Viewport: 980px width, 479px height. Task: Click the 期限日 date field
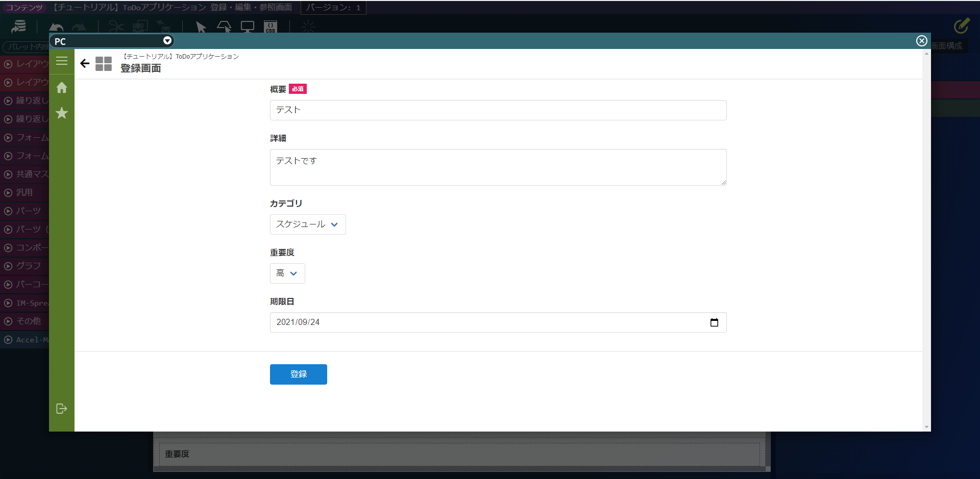pos(498,322)
